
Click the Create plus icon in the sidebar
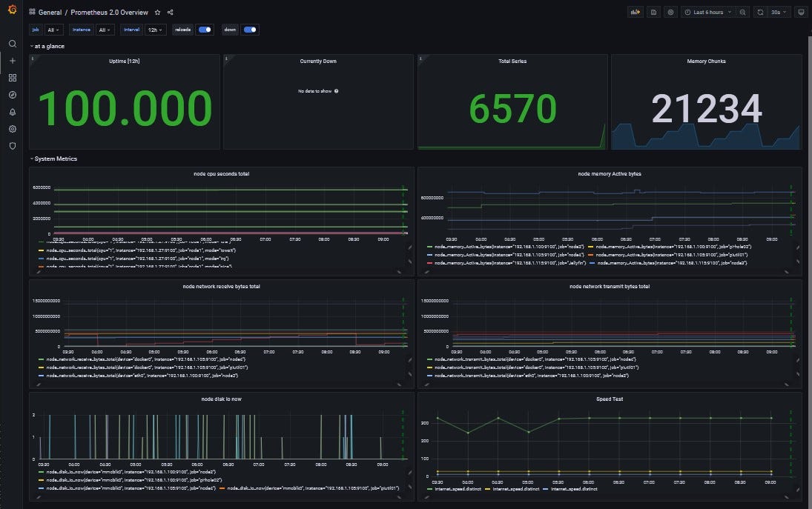[13, 61]
